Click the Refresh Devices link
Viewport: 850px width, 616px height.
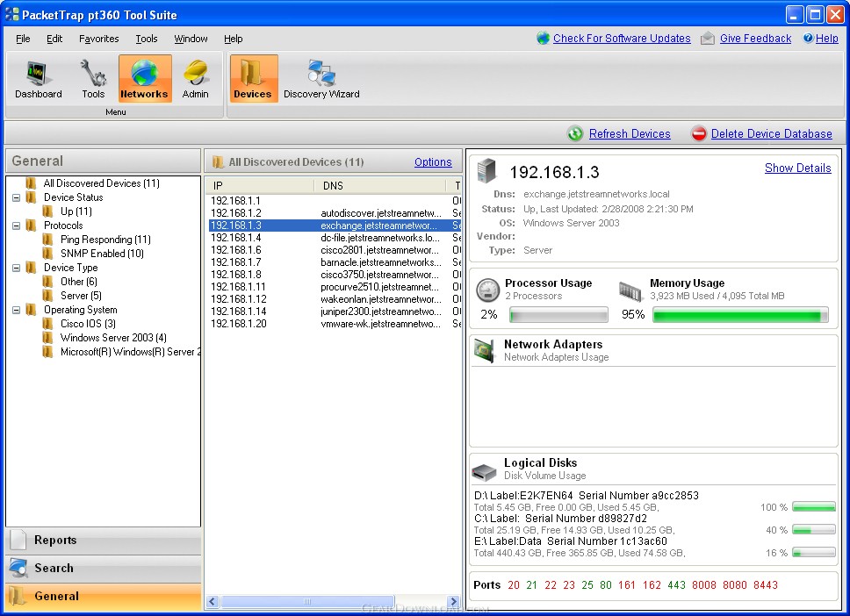coord(630,134)
